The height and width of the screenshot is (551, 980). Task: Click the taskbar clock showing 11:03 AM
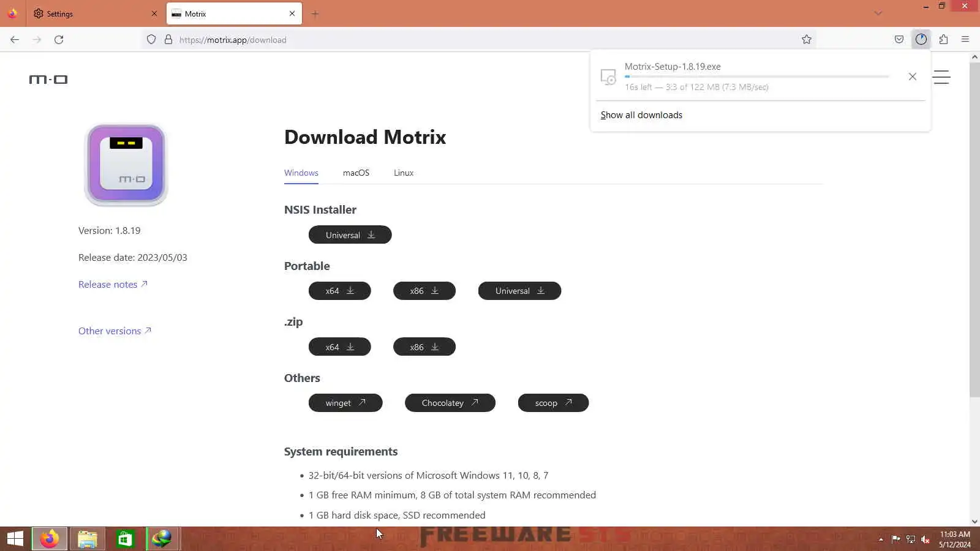pos(955,539)
